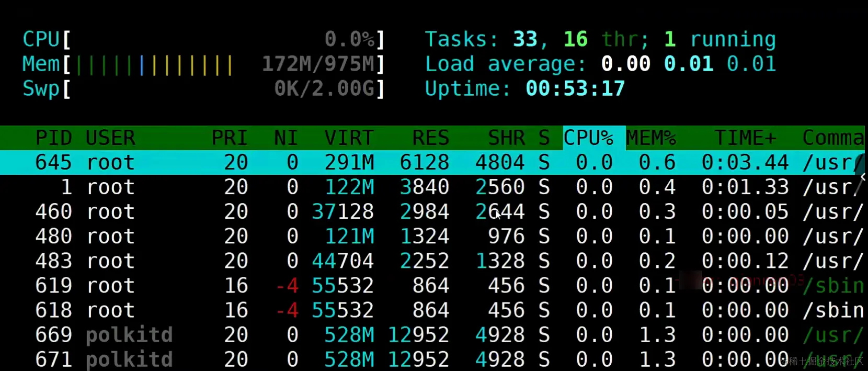This screenshot has width=868, height=371.
Task: Sort by the TIME+ column header
Action: [745, 138]
